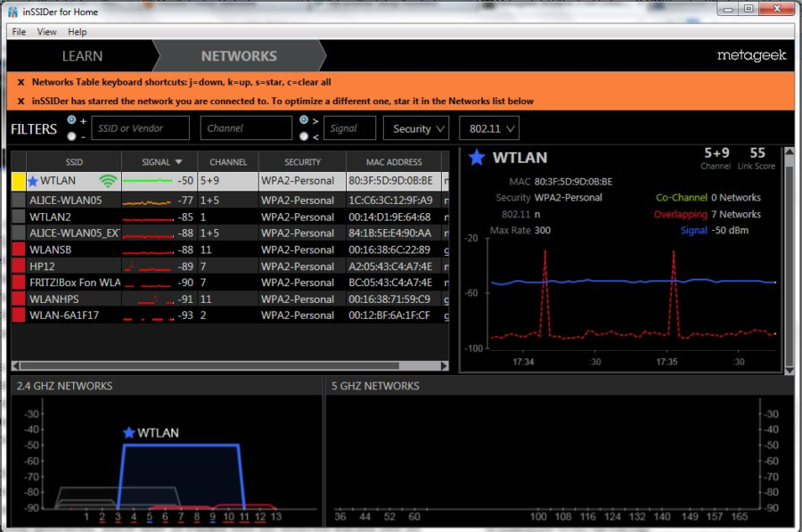Screen dimensions: 802x532
Task: Select the WLANHPS network row
Action: point(230,299)
